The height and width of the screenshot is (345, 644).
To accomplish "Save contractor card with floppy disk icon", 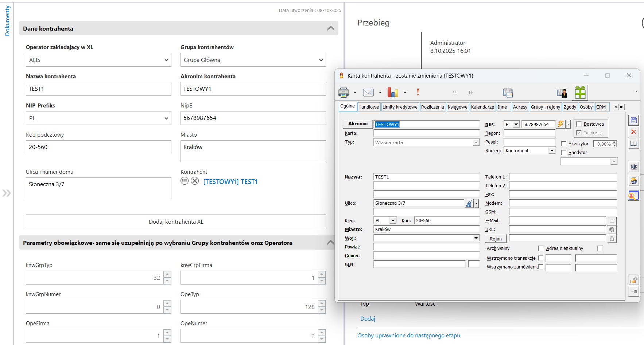I will click(634, 120).
